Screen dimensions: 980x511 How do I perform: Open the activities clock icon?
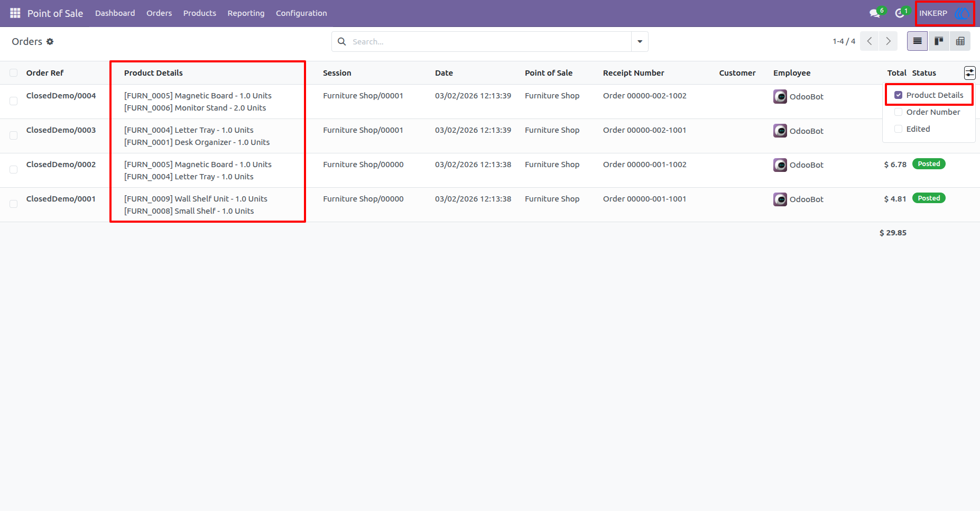[900, 13]
